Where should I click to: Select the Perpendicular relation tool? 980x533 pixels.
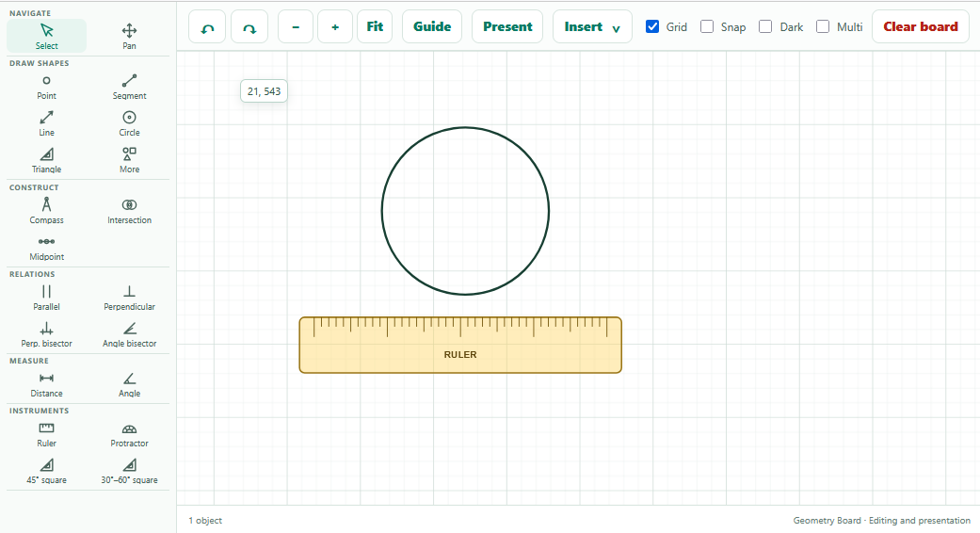[x=129, y=299]
